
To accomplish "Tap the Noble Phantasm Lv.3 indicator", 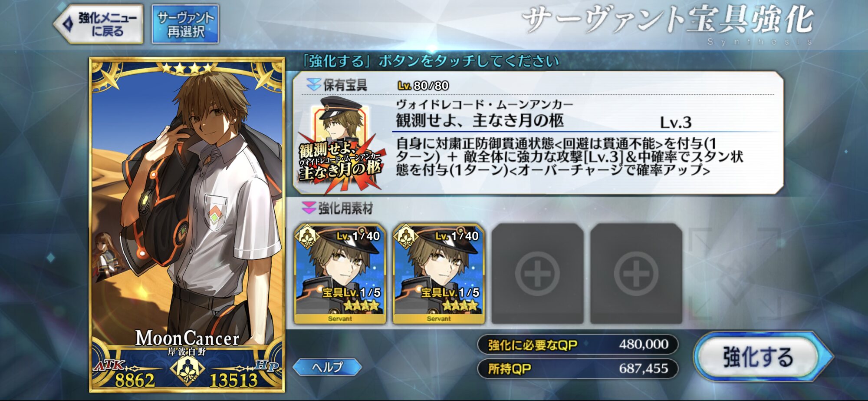I will (675, 123).
